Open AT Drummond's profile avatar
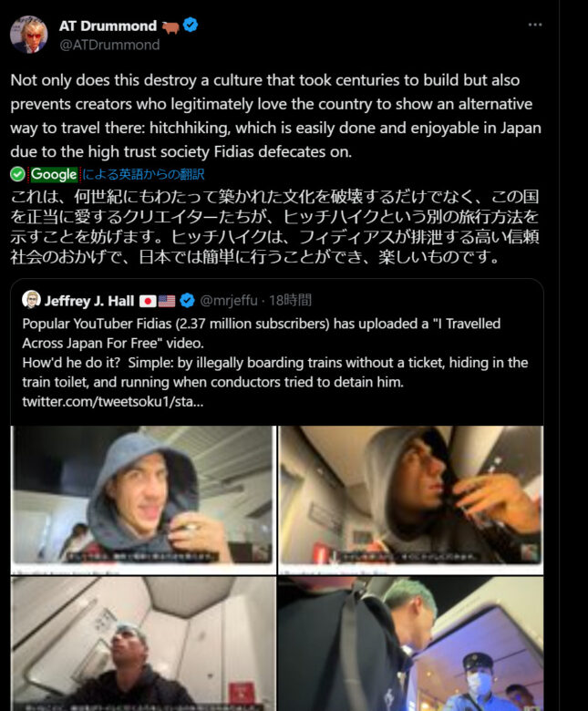Screen dimensions: 588x711 tap(29, 35)
